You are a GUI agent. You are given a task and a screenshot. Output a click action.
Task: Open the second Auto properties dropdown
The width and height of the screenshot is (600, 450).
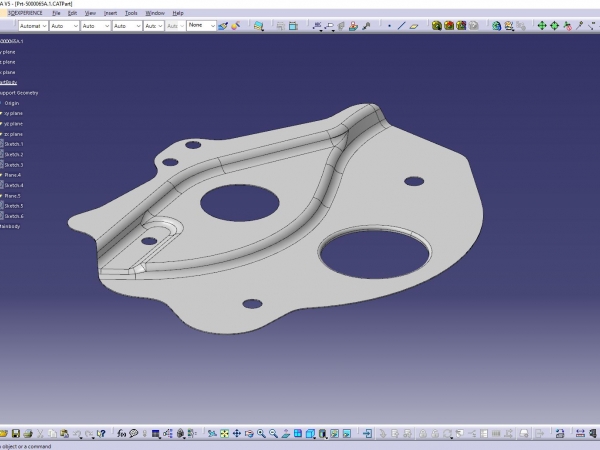click(x=64, y=26)
